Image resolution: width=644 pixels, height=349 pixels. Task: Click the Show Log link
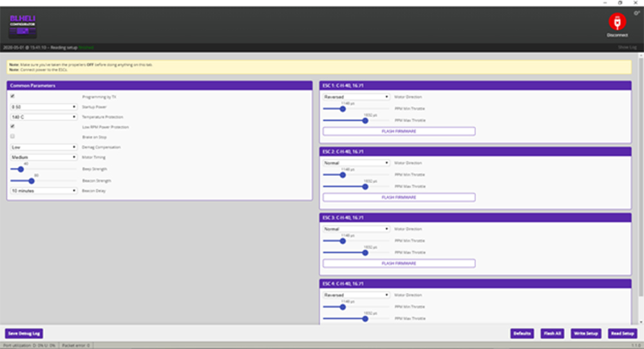pyautogui.click(x=627, y=48)
